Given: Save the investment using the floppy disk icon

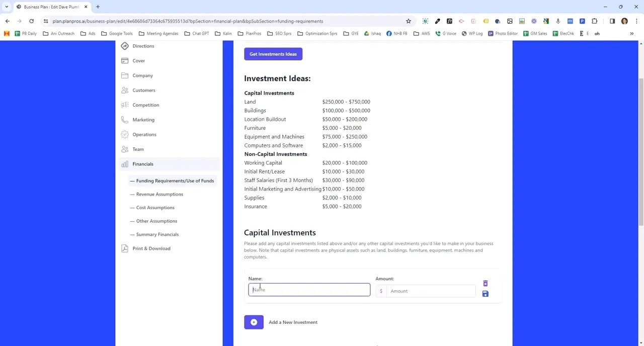Looking at the screenshot, I should click(485, 294).
